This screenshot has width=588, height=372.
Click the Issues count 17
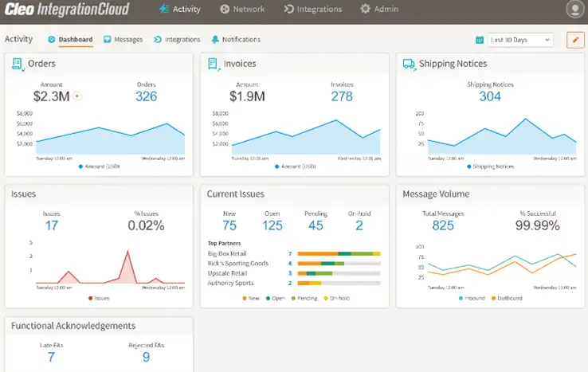click(x=51, y=225)
